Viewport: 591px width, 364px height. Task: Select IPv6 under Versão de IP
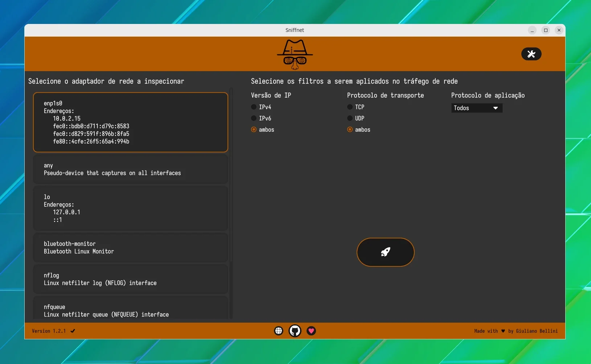[261, 118]
